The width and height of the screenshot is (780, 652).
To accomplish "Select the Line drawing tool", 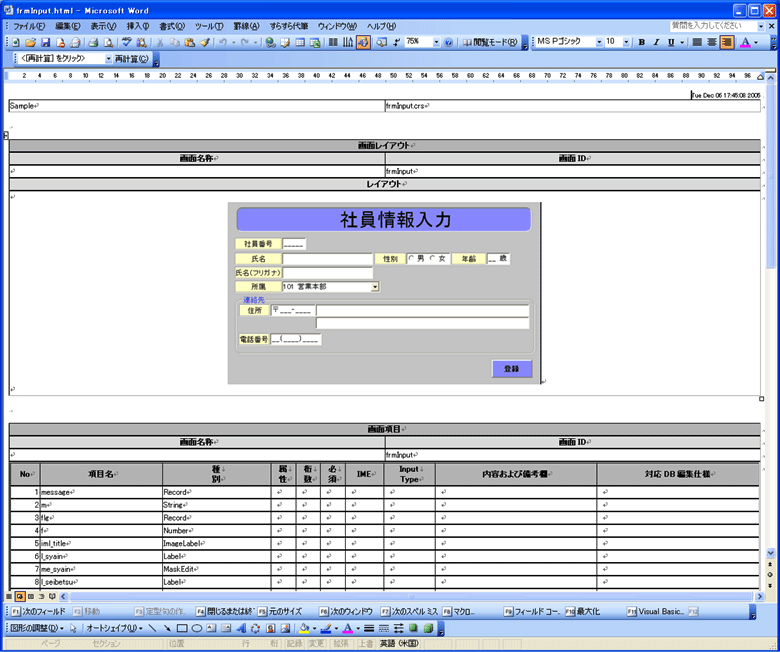I will point(153,629).
